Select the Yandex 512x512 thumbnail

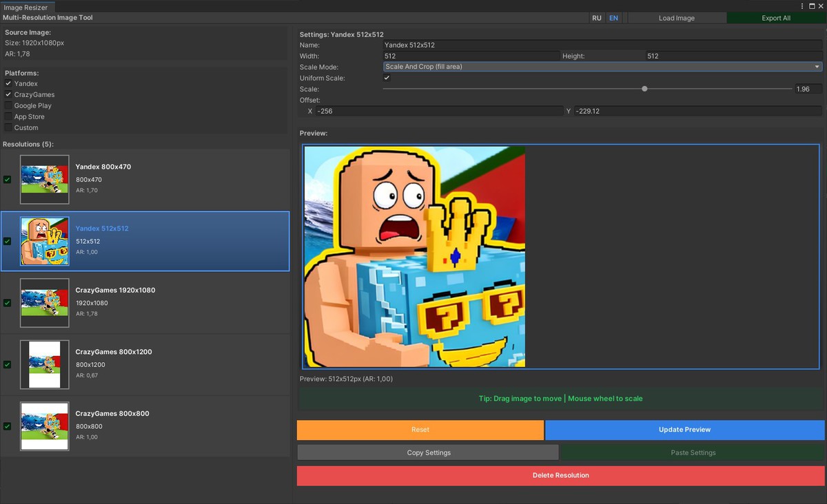(45, 241)
